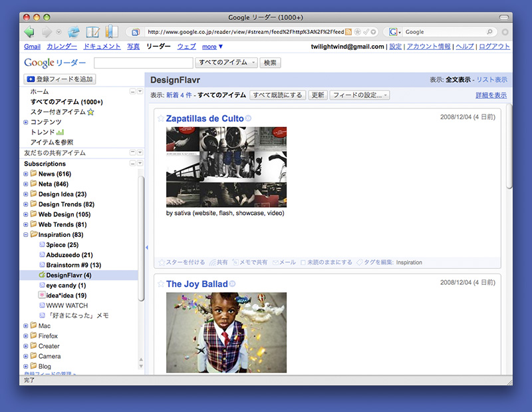Star The Joy Ballad article title
Screen dimensions: 532x412
(x=161, y=284)
